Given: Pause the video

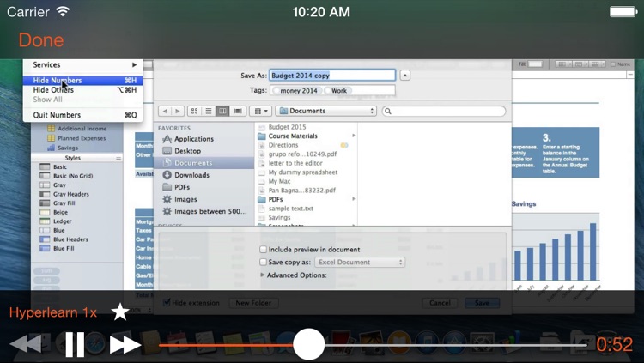Looking at the screenshot, I should pyautogui.click(x=75, y=344).
